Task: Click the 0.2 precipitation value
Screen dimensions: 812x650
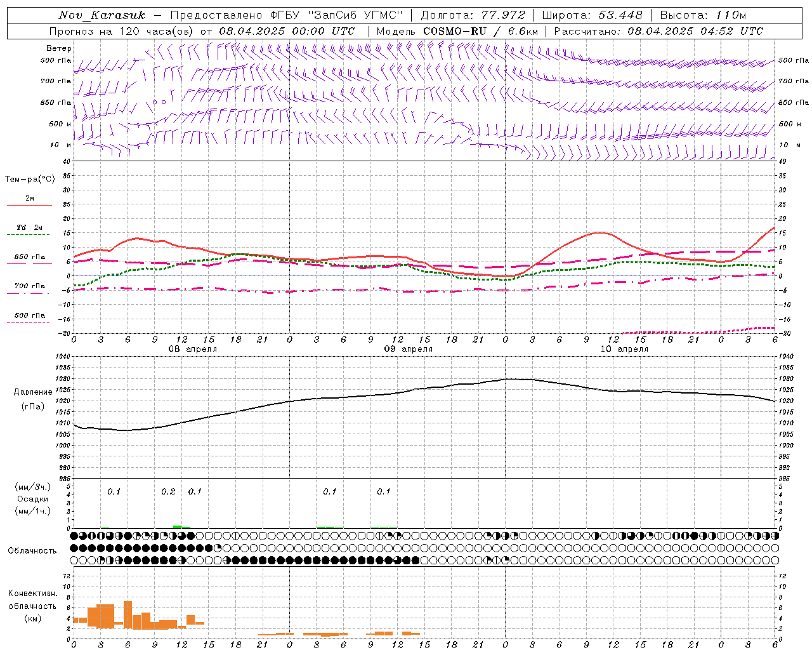Action: pos(168,492)
